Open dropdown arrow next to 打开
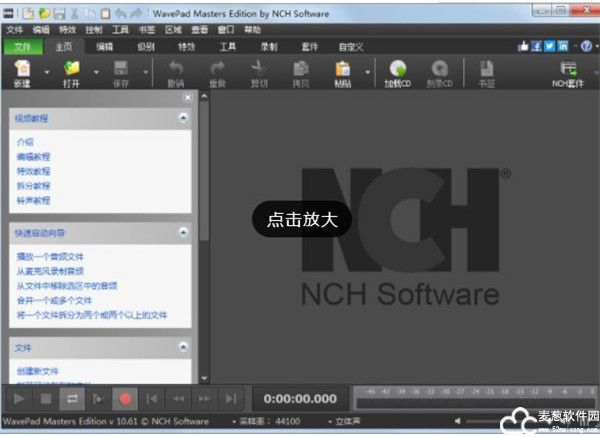This screenshot has width=600, height=437. coord(96,72)
